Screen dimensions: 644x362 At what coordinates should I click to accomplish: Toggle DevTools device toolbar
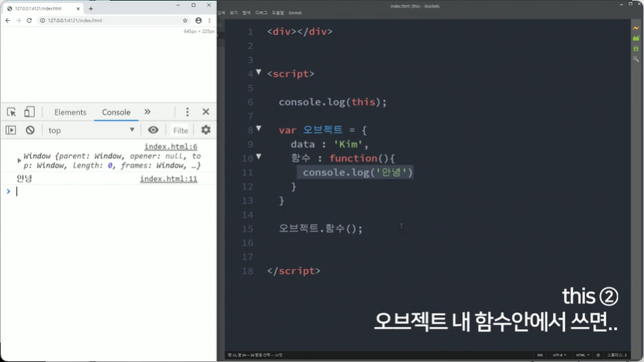pos(29,112)
